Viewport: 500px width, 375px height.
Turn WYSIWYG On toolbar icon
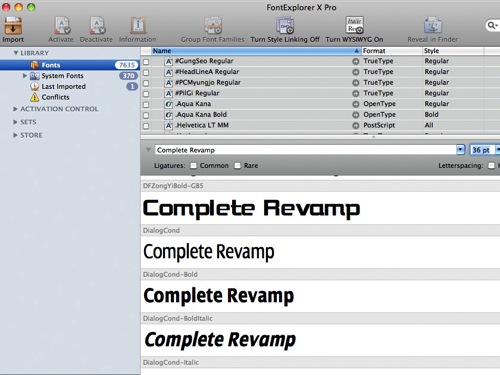pyautogui.click(x=354, y=26)
